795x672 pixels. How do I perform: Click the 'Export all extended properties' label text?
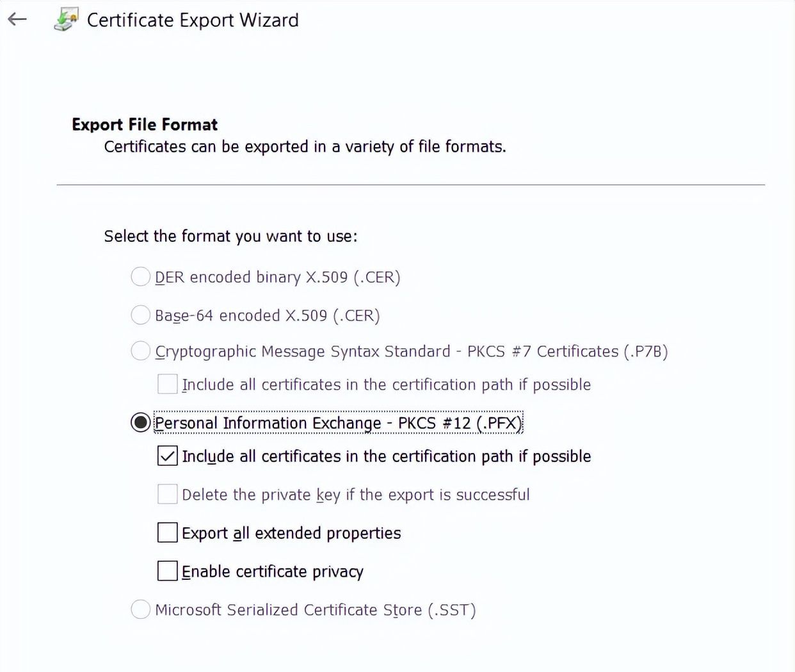coord(291,533)
